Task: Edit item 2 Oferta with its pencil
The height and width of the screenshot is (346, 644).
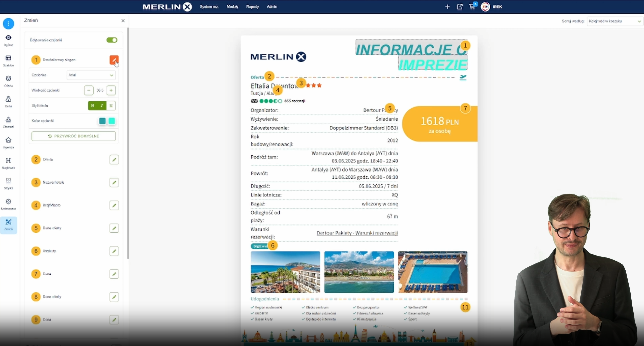Action: pyautogui.click(x=114, y=159)
